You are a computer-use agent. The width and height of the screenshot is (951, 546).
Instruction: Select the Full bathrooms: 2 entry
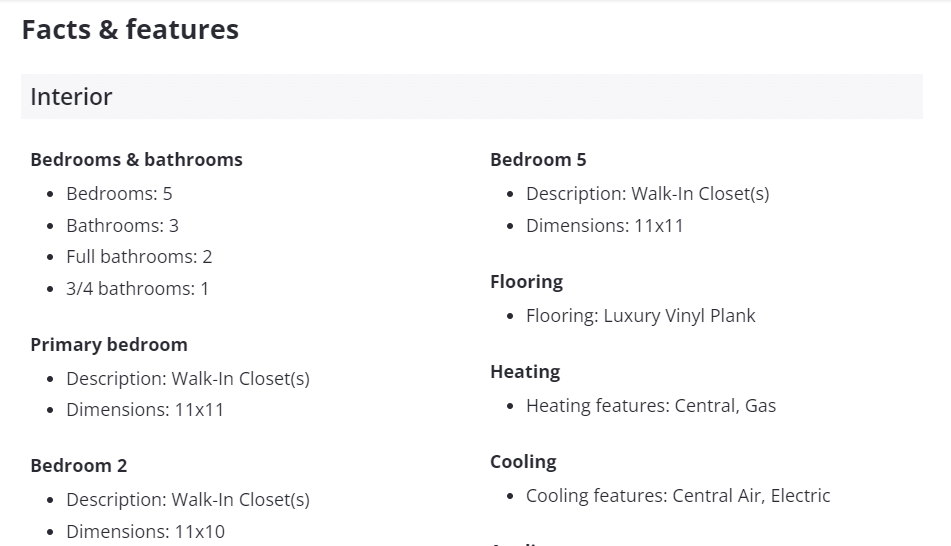[139, 257]
